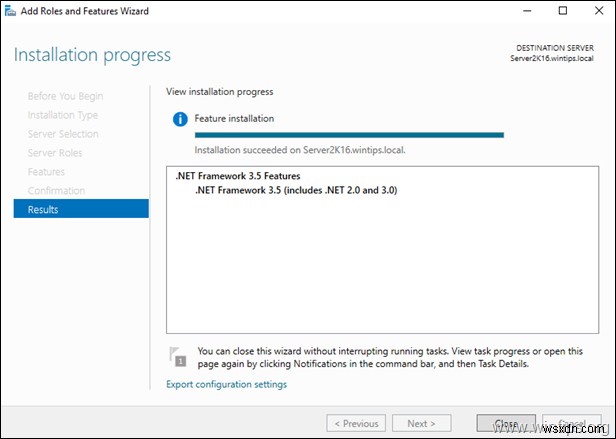
Task: Select .NET Framework 3.5 (includes .NET 2.0 and 3.0)
Action: point(296,190)
